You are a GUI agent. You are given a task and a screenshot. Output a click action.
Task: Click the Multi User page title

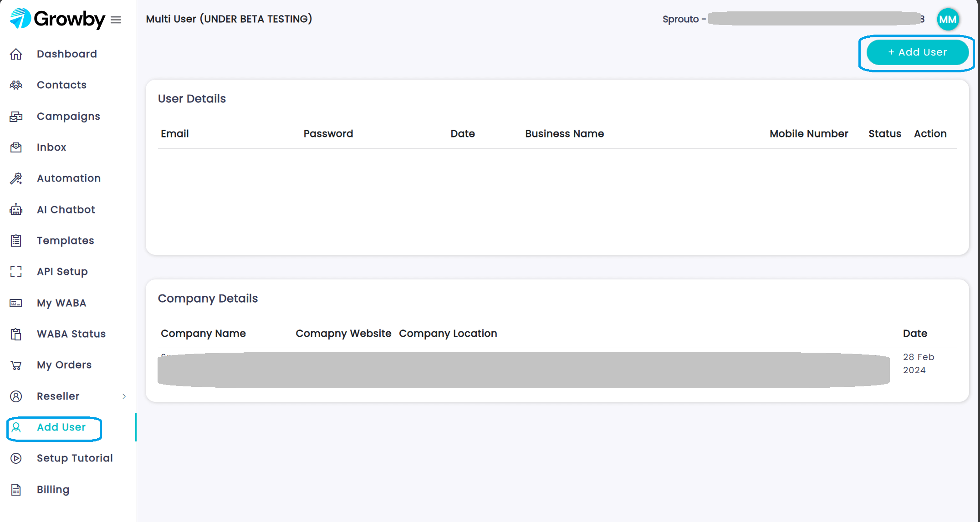click(x=229, y=19)
